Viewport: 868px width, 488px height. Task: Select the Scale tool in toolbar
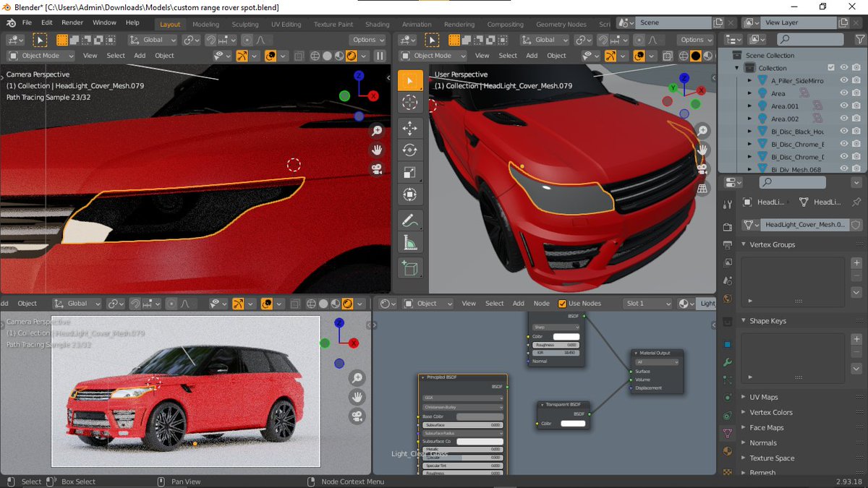coord(410,172)
